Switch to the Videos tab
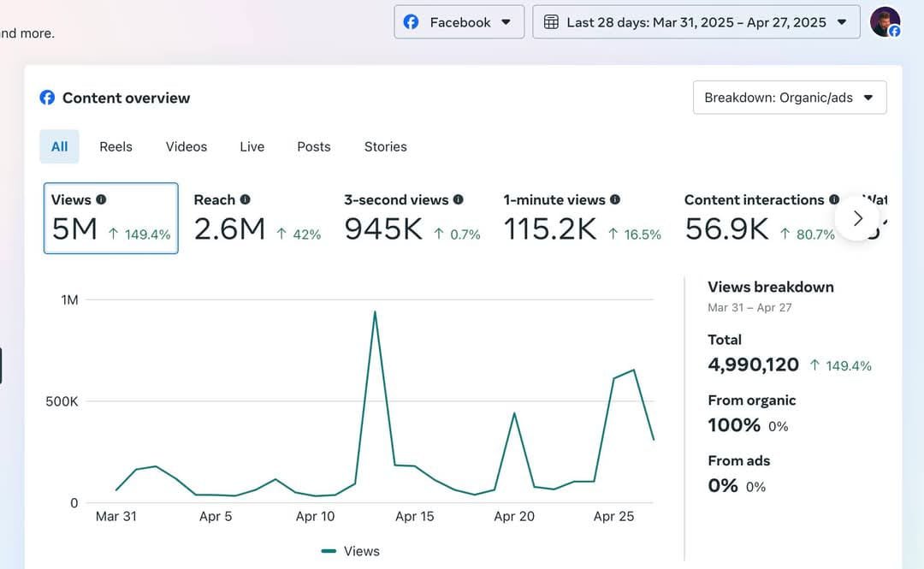 tap(187, 146)
